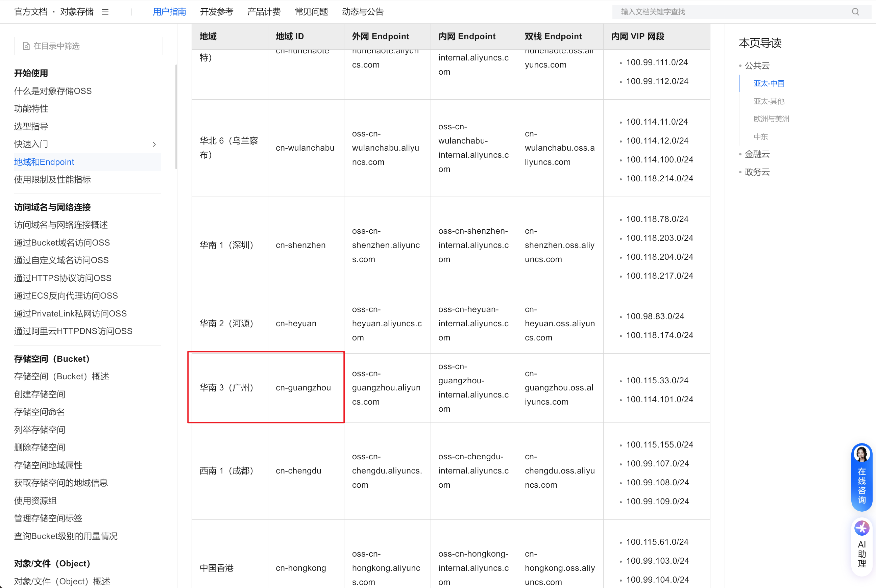This screenshot has height=588, width=876.
Task: Go to the 动态与公告 tab
Action: coord(362,12)
